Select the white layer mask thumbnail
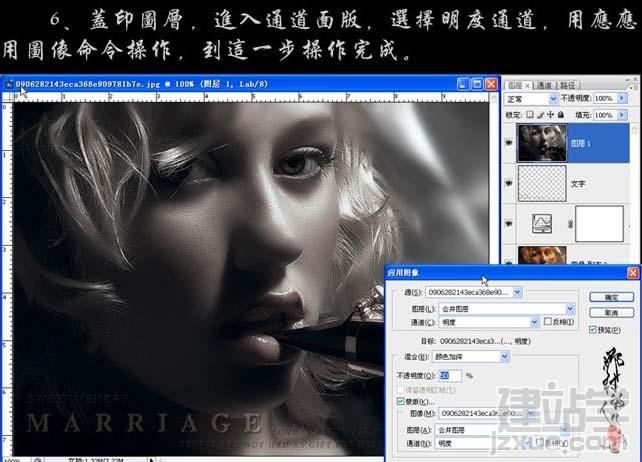This screenshot has height=462, width=642. [599, 224]
